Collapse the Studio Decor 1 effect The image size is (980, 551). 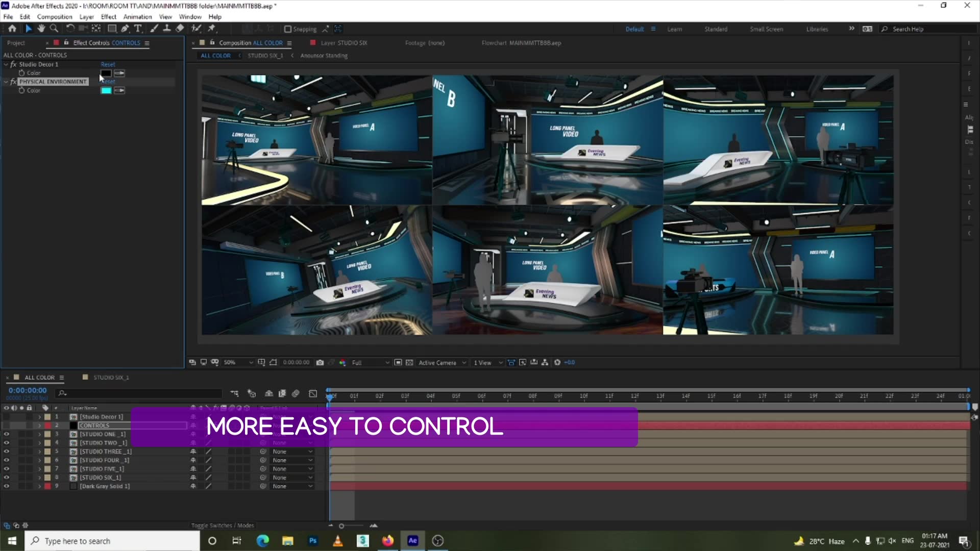point(6,64)
